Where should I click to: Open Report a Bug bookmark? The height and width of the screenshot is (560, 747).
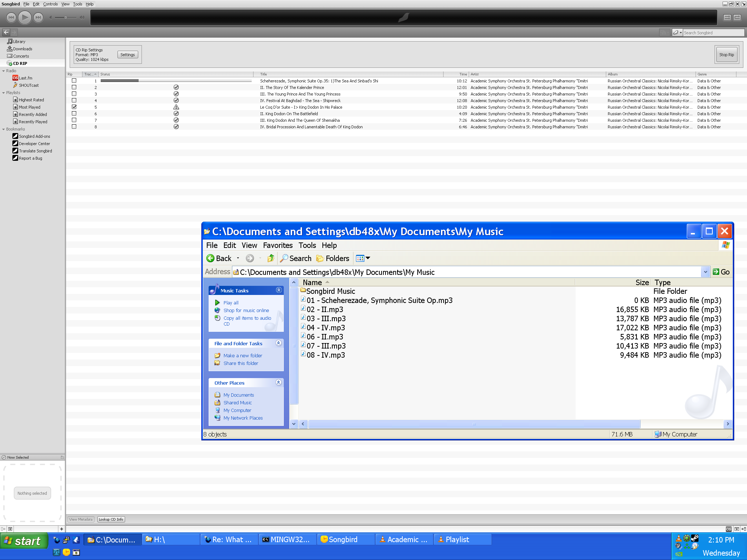click(x=31, y=158)
